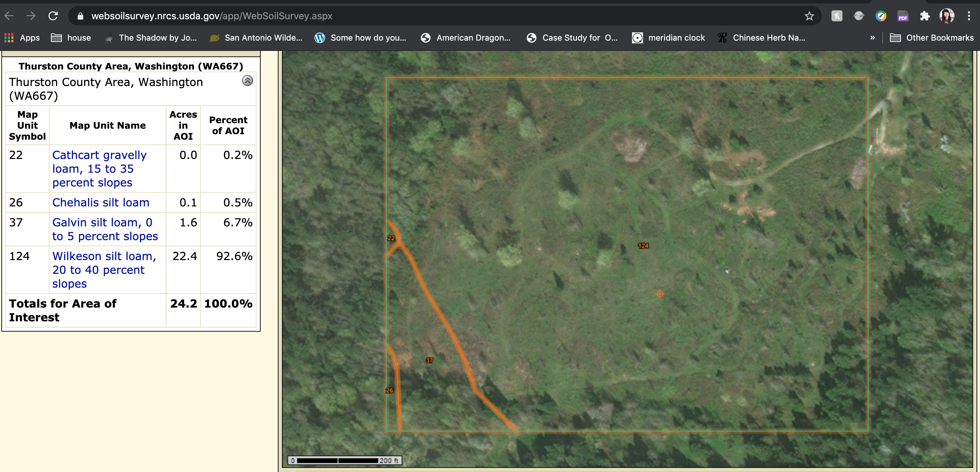This screenshot has width=980, height=472.
Task: Click the Chehalis silt loam link
Action: (x=100, y=202)
